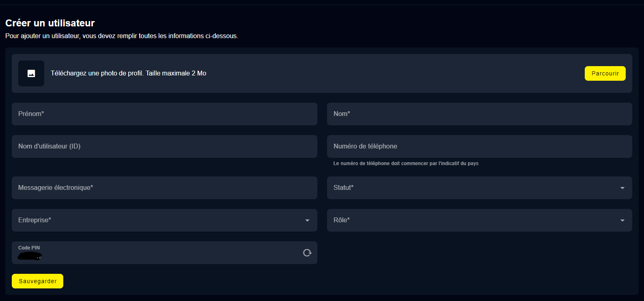Image resolution: width=644 pixels, height=301 pixels.
Task: Click the Messagerie électronique field
Action: [164, 188]
